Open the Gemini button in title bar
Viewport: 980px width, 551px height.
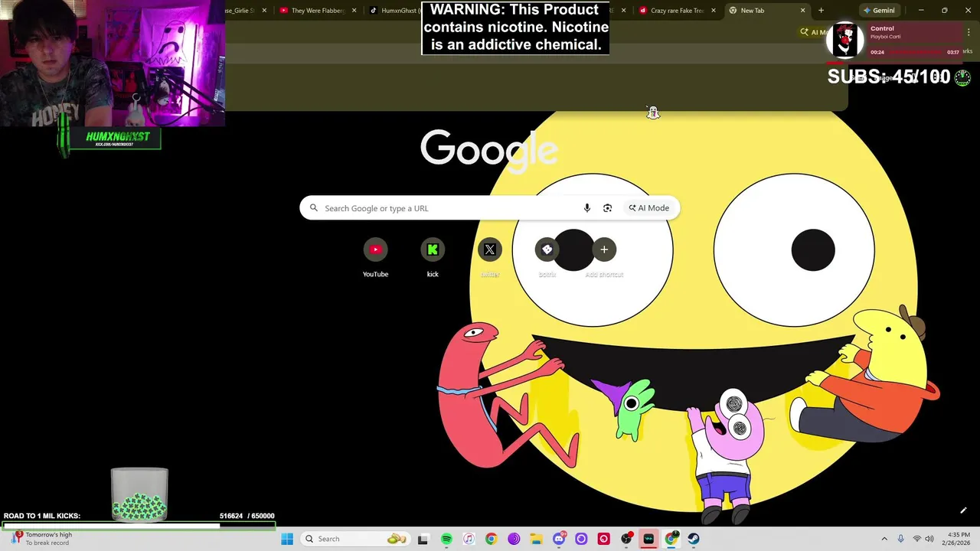[879, 11]
